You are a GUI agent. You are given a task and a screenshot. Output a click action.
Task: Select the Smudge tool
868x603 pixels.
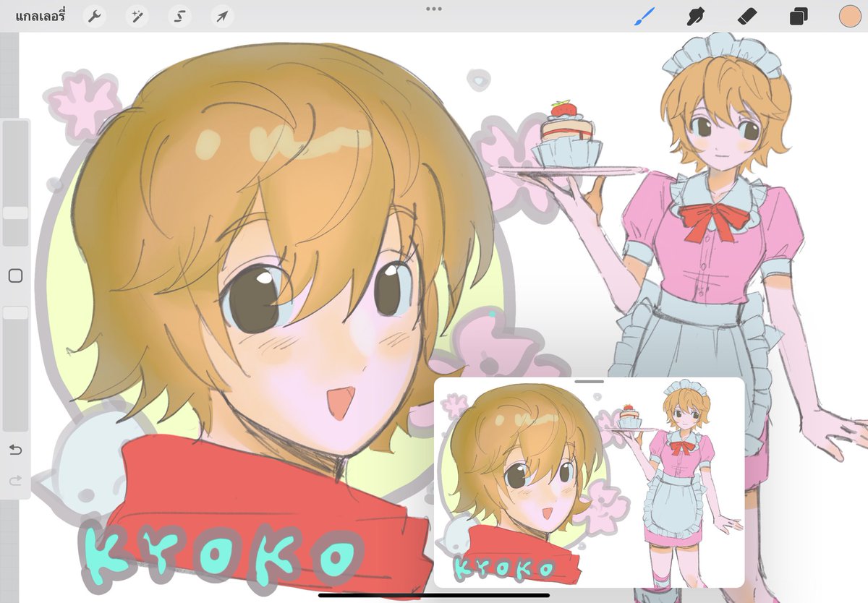pyautogui.click(x=696, y=16)
